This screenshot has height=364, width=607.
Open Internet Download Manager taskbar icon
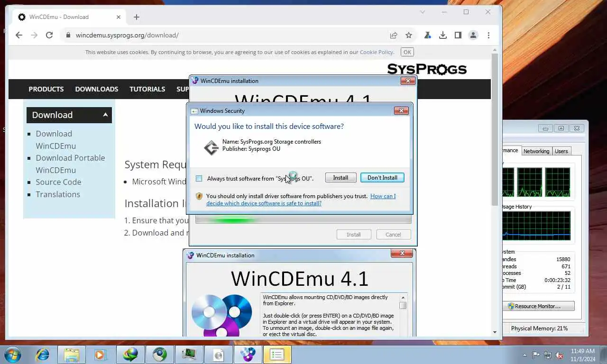(130, 355)
